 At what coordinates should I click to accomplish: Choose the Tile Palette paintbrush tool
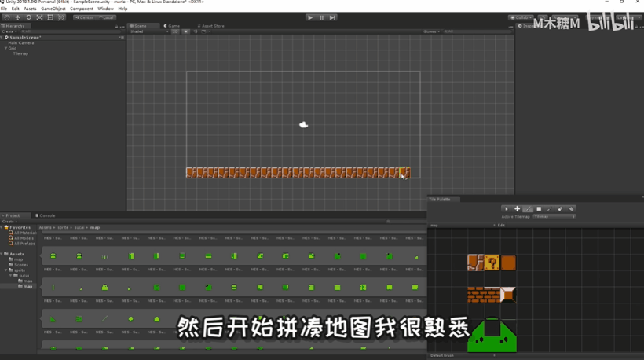[529, 209]
